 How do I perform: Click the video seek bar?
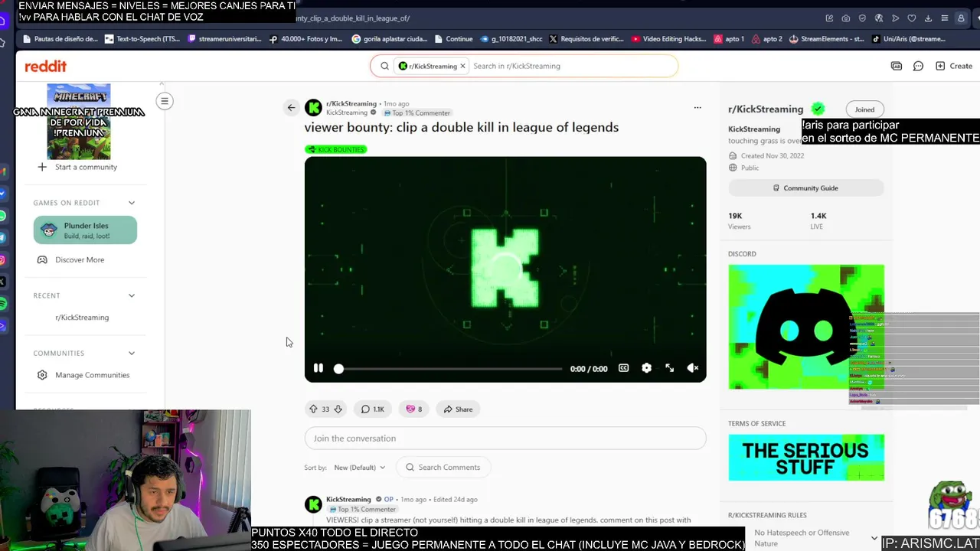(x=450, y=369)
